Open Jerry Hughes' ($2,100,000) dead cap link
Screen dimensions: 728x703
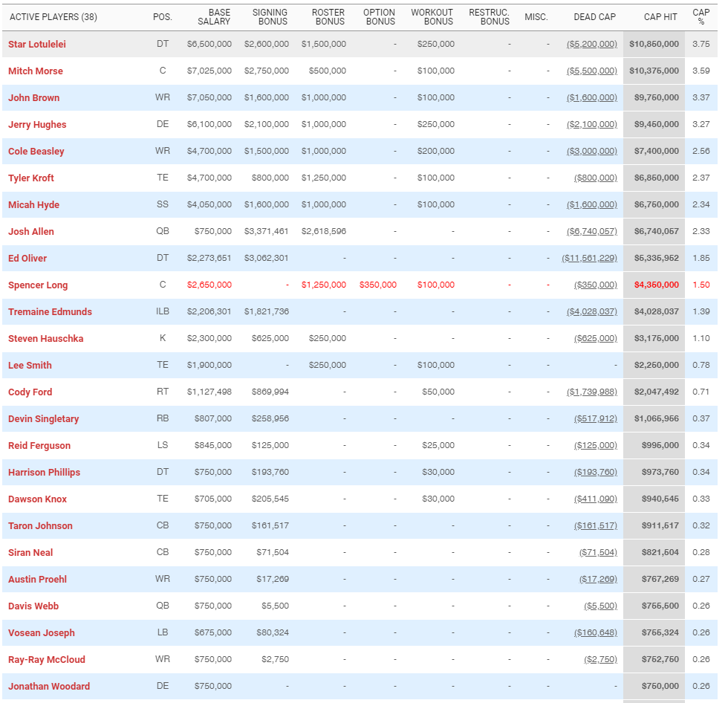point(592,124)
